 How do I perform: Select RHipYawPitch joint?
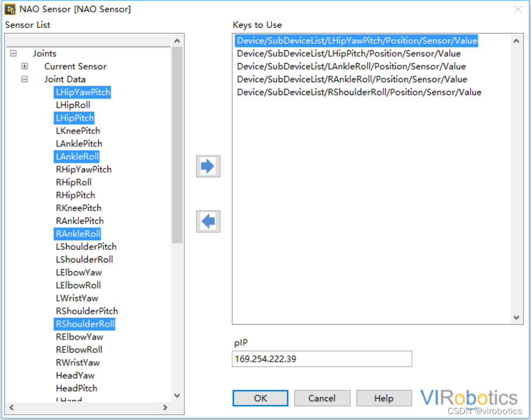tap(83, 169)
